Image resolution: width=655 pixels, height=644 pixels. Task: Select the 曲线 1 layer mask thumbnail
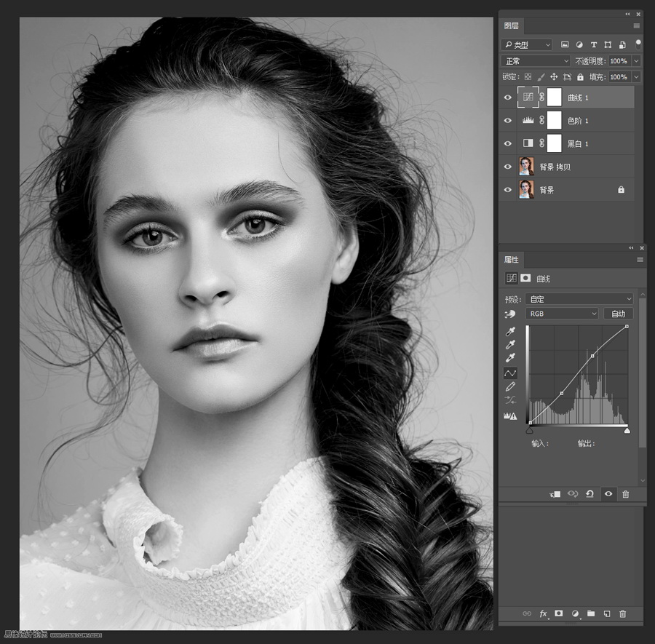(x=555, y=98)
